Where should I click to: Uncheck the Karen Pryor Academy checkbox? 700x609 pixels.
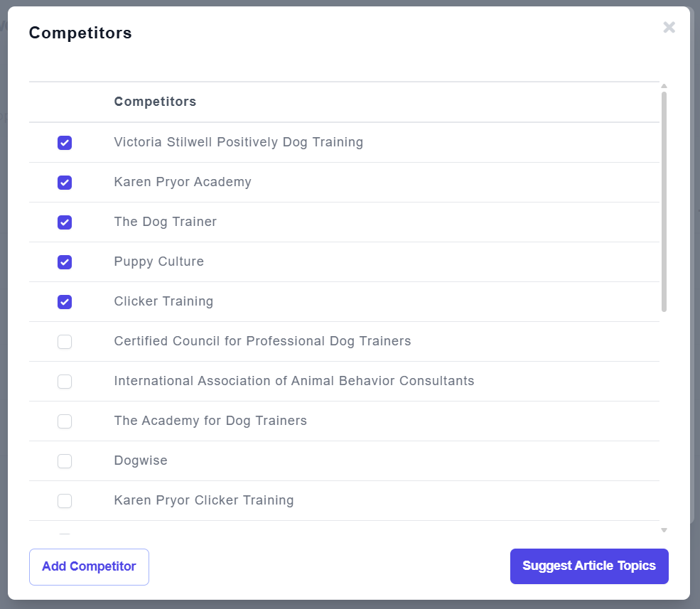pos(65,183)
